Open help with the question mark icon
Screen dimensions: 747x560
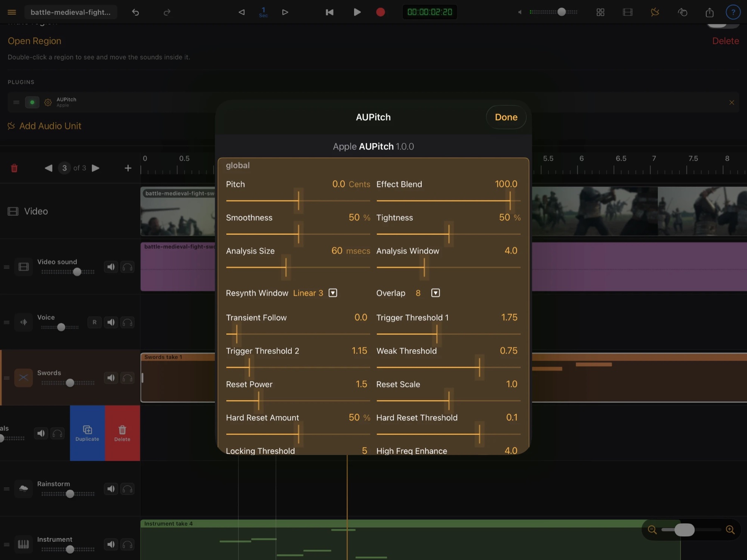pyautogui.click(x=733, y=12)
